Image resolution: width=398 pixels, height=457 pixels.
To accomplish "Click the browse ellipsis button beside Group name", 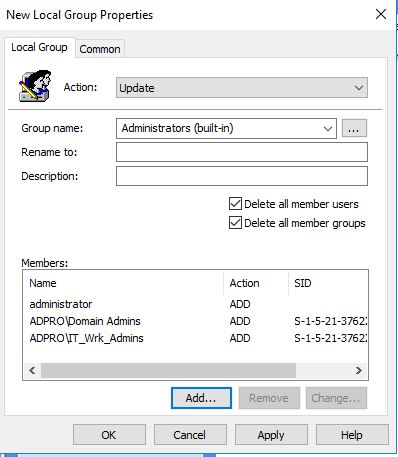I will (x=354, y=128).
